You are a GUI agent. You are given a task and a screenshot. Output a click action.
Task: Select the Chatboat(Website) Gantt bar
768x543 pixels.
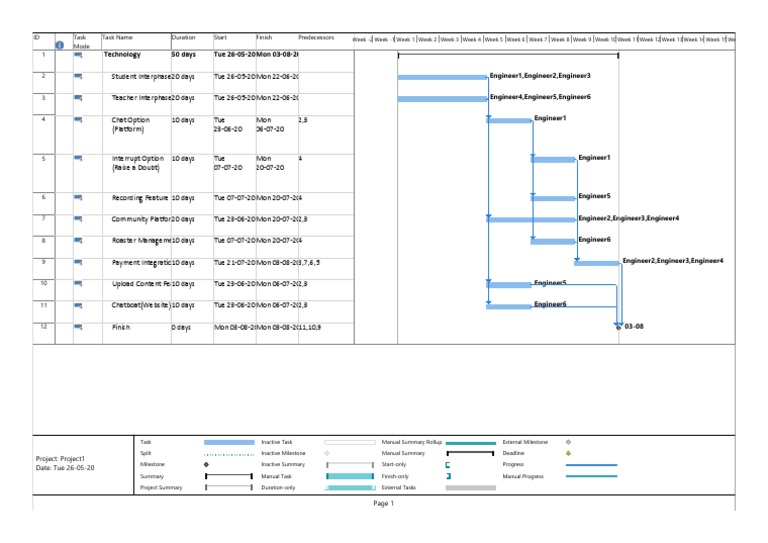(x=510, y=307)
